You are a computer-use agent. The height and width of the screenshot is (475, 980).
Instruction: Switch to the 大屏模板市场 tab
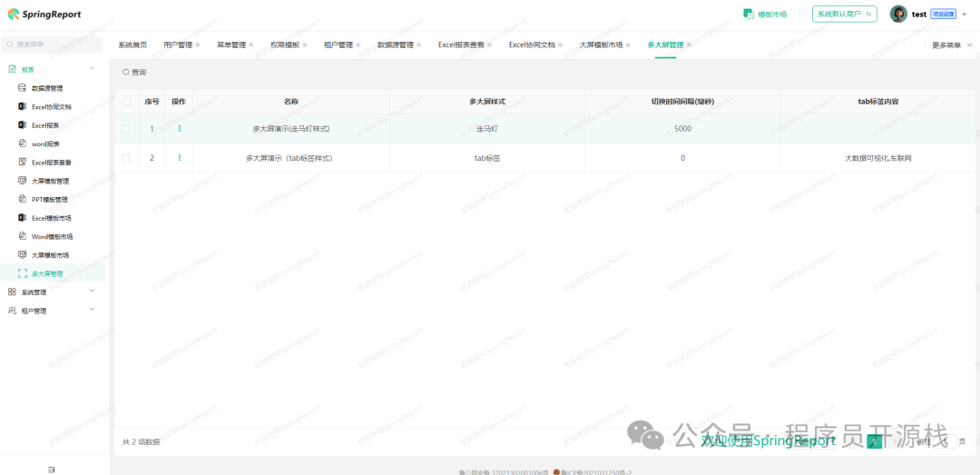[x=602, y=45]
